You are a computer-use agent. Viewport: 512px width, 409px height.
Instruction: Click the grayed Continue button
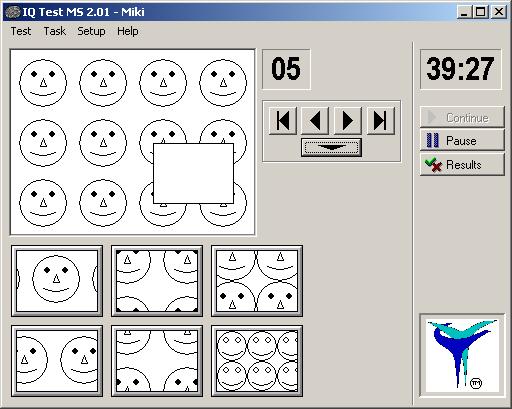[462, 117]
